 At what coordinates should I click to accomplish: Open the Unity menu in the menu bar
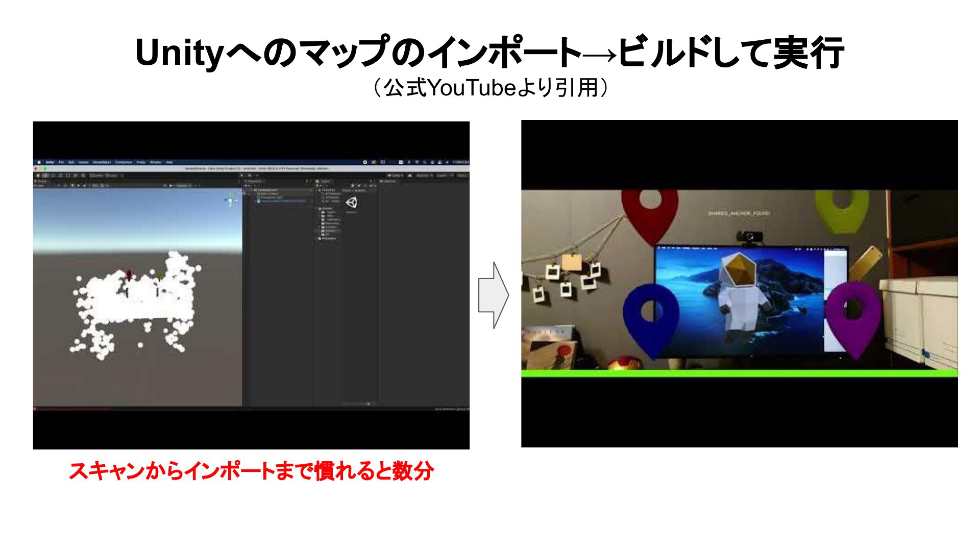[50, 162]
